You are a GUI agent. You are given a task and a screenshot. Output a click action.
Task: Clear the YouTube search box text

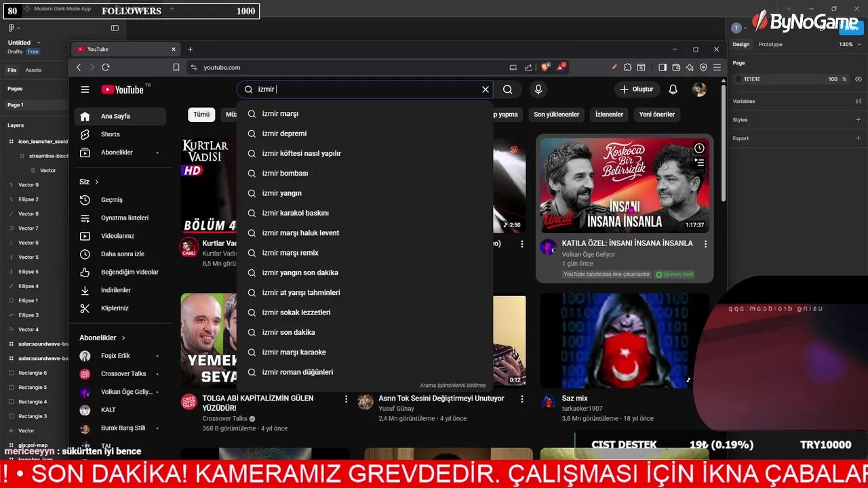(486, 89)
